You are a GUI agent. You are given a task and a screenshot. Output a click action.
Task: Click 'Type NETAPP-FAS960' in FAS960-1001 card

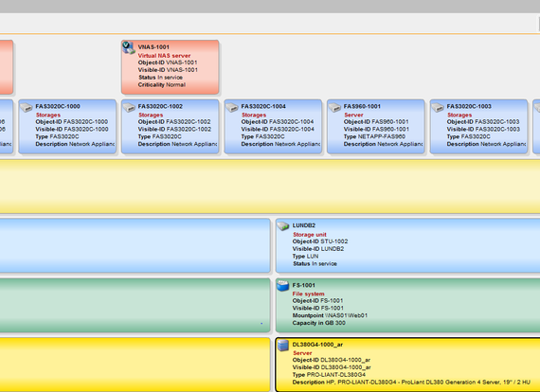pos(374,136)
